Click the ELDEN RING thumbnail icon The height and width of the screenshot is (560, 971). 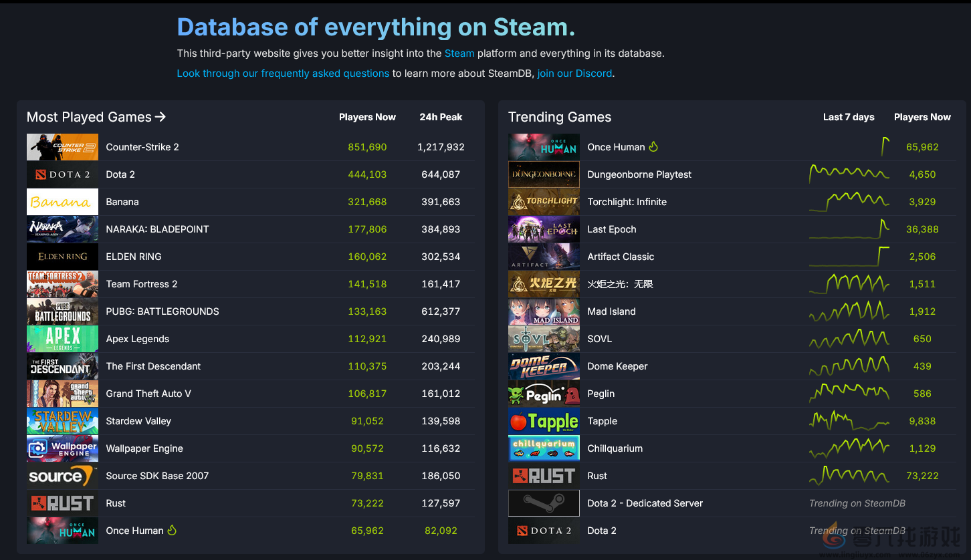point(62,257)
